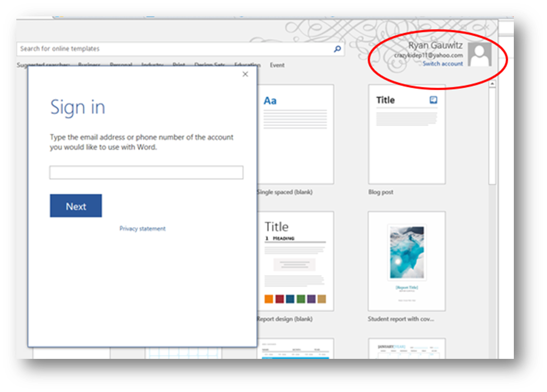Select the Event suggested search
The width and height of the screenshot is (547, 392).
(x=277, y=65)
